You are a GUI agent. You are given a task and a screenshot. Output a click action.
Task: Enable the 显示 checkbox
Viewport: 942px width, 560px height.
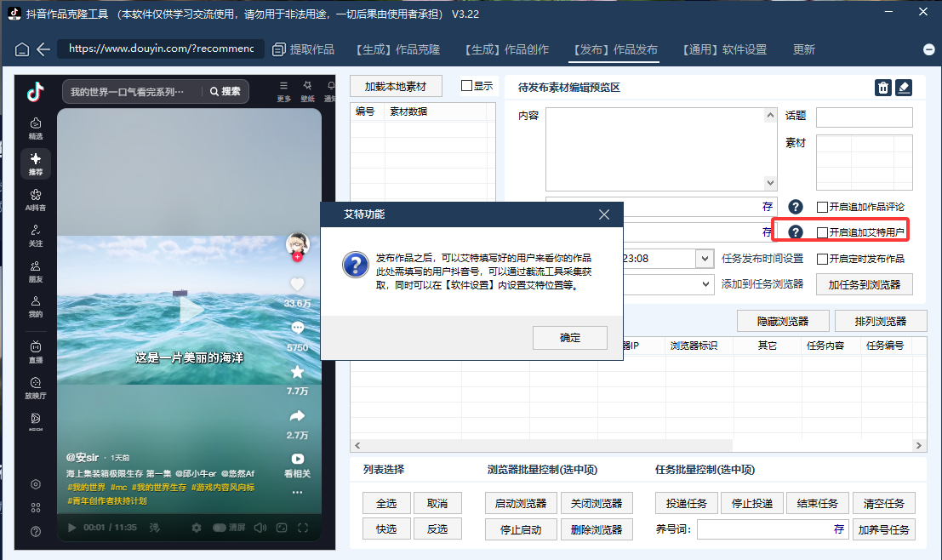pyautogui.click(x=465, y=85)
